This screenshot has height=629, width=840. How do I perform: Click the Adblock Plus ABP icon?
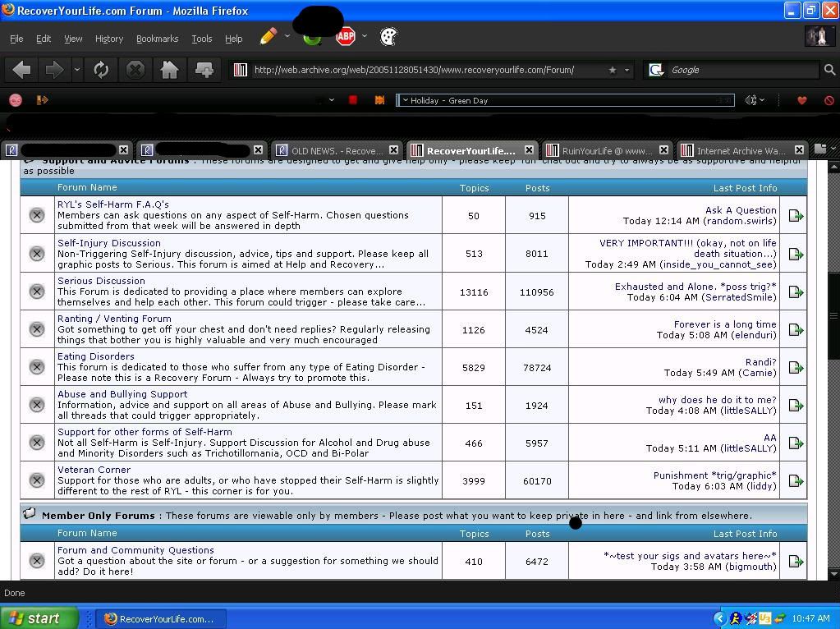click(346, 36)
